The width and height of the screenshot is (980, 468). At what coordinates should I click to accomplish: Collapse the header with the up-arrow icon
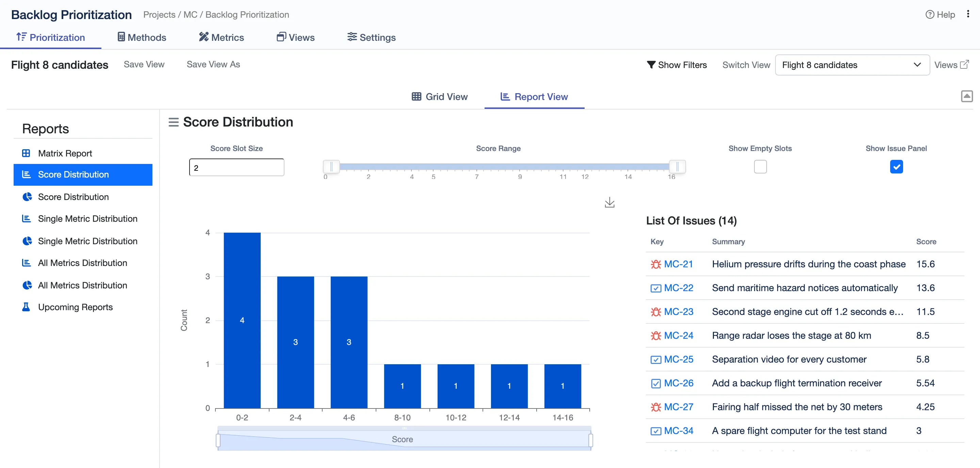point(967,96)
